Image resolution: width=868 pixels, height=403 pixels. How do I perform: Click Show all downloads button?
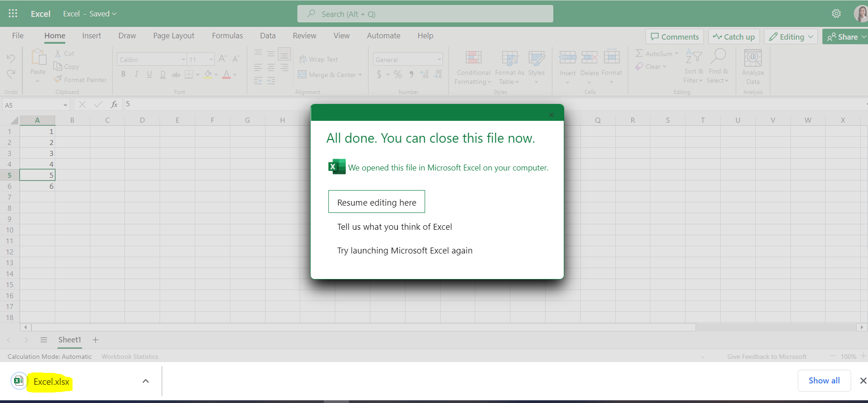(x=824, y=381)
